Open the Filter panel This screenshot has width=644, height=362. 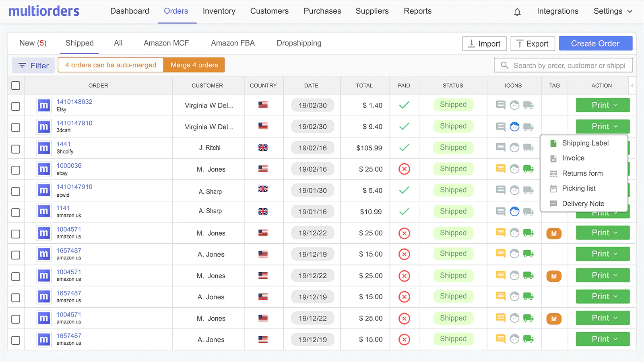[x=33, y=65]
